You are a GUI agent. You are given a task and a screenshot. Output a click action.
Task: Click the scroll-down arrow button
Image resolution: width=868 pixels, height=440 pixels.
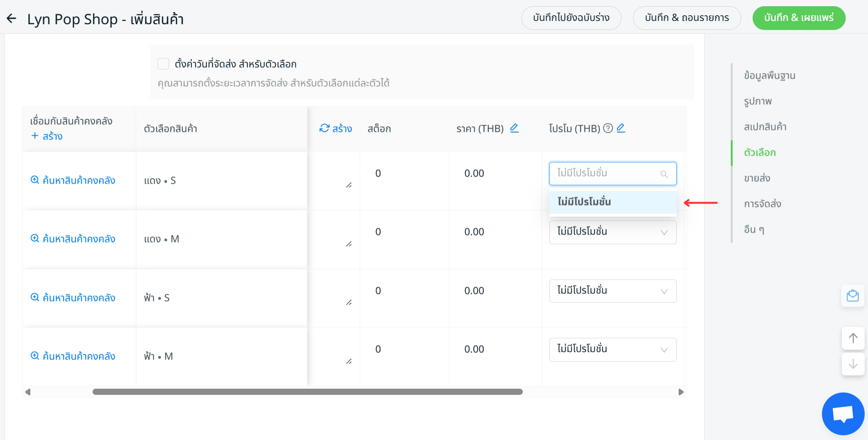click(853, 364)
